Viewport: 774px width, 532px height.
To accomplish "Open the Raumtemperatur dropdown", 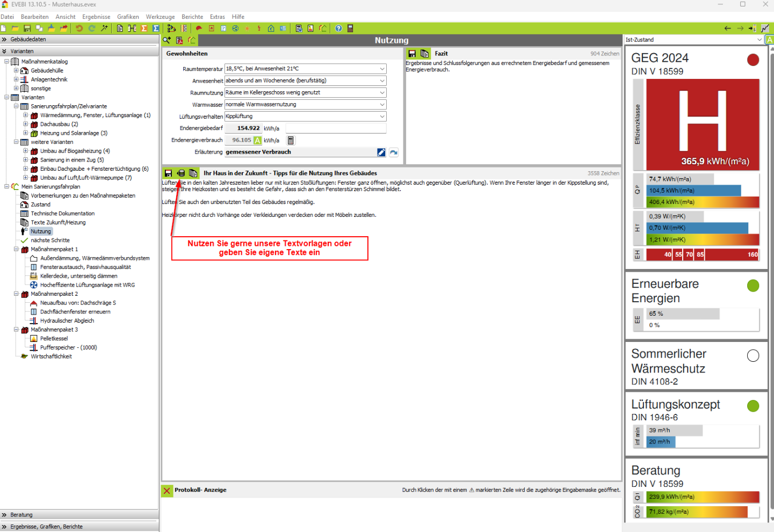I will pyautogui.click(x=382, y=69).
